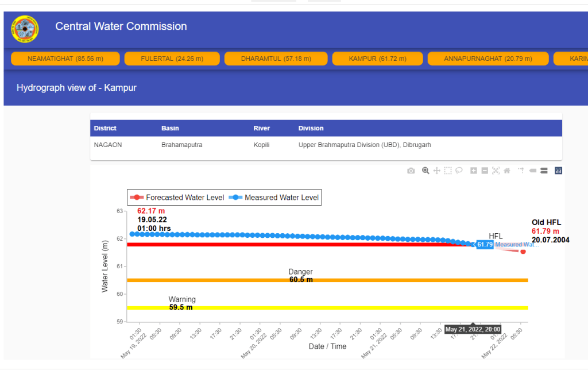Select the Pan tool in chart toolbar

point(437,171)
